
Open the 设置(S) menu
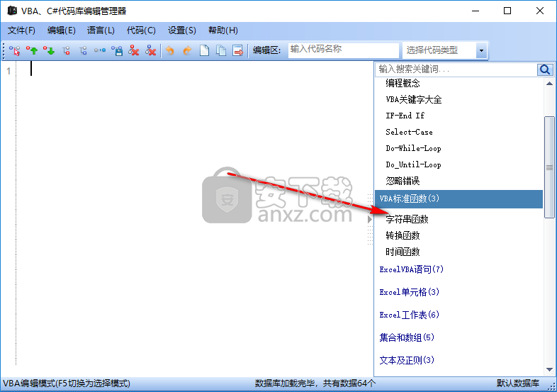click(x=182, y=30)
